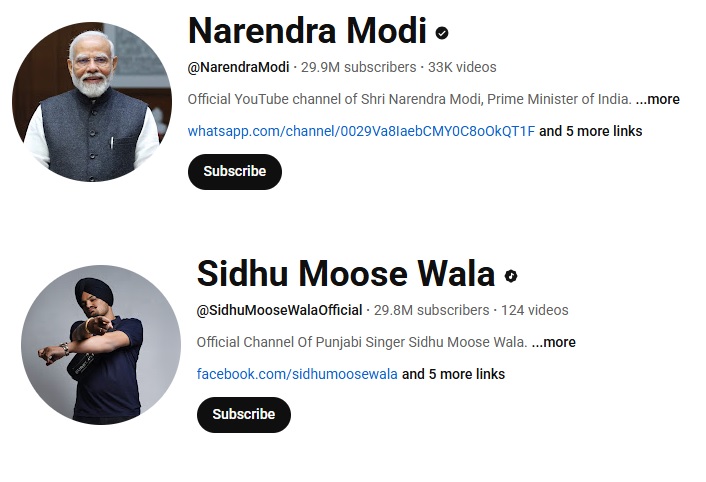The height and width of the screenshot is (482, 706).
Task: Open Sidhu Moose Wala's profile picture
Action: [101, 345]
